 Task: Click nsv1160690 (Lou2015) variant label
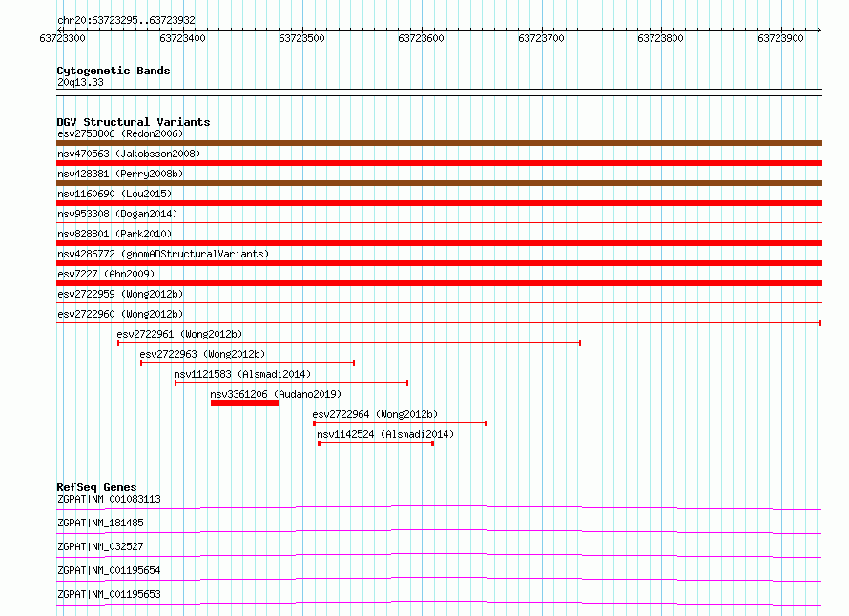(114, 194)
